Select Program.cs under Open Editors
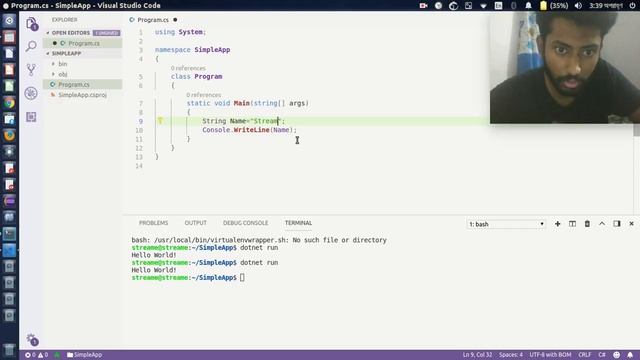Viewport: 640px width, 360px height. pyautogui.click(x=84, y=43)
